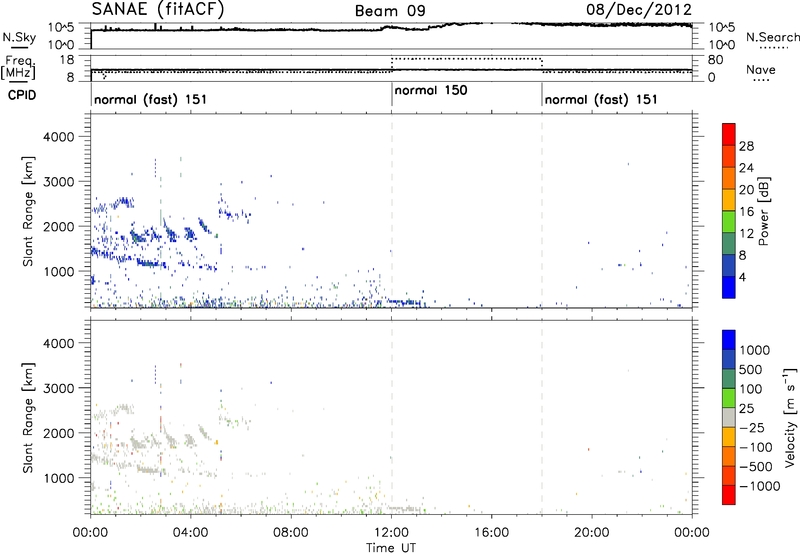Click the 18:00 dashed line in velocity panel
The height and width of the screenshot is (554, 800).
pos(542,417)
